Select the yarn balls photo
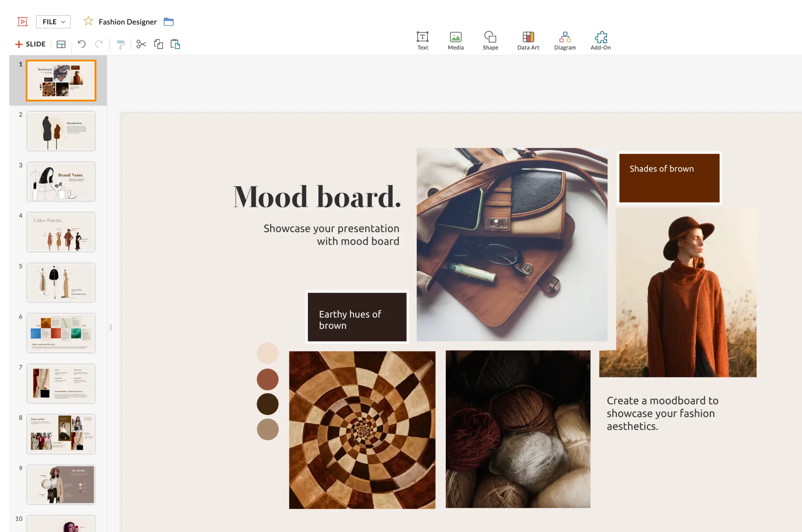802x532 pixels. pyautogui.click(x=518, y=429)
